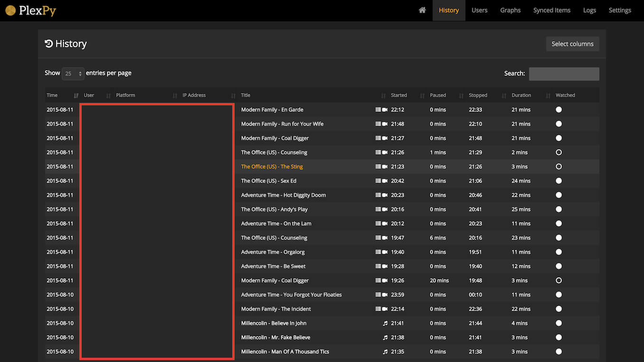Image resolution: width=644 pixels, height=362 pixels.
Task: Sort table by Duration column header
Action: click(x=521, y=95)
